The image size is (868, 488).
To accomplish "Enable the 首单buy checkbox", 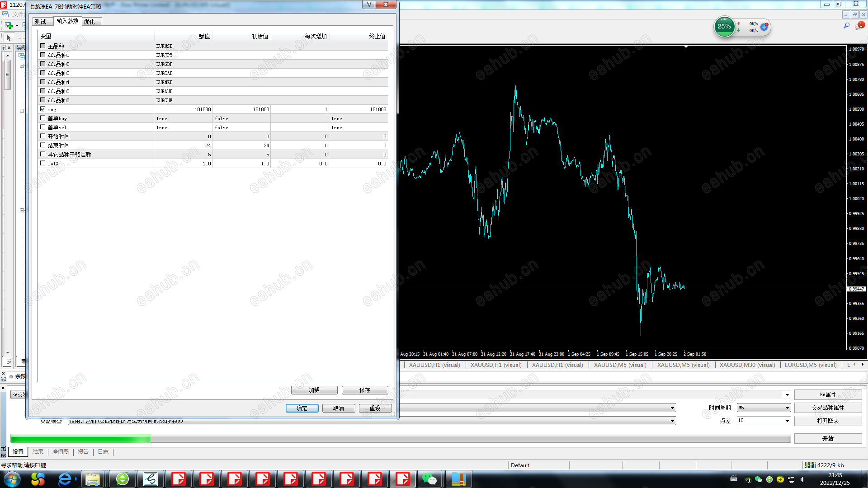I will tap(42, 118).
